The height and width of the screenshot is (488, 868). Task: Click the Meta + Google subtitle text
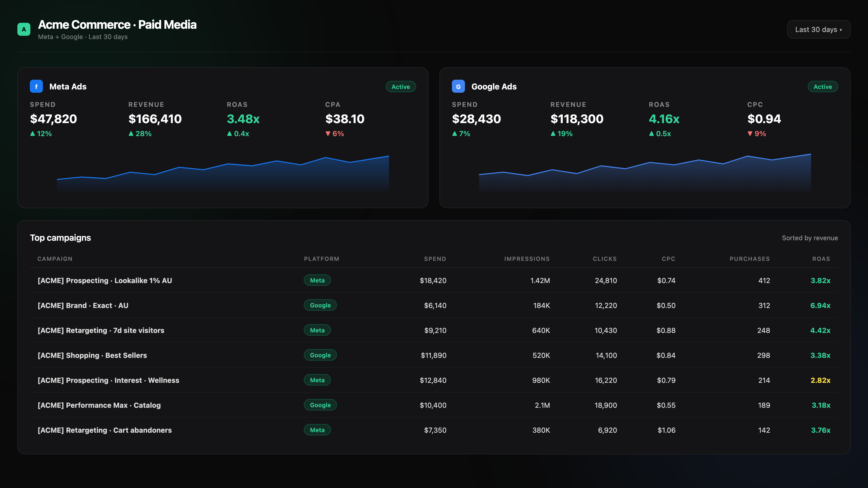pos(82,37)
